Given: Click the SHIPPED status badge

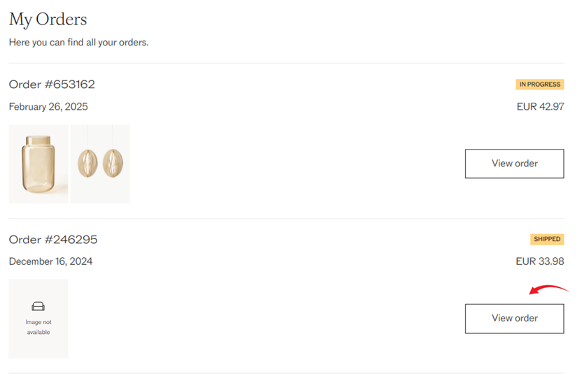Looking at the screenshot, I should coord(547,239).
